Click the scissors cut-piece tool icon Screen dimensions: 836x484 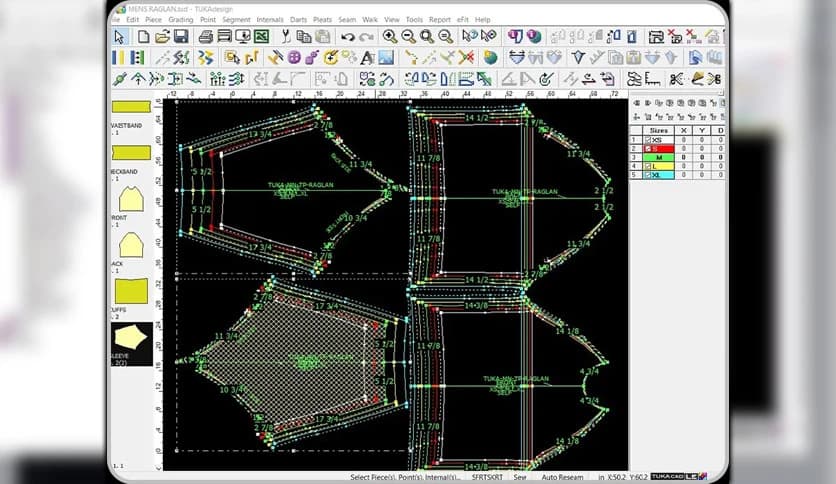click(x=676, y=79)
